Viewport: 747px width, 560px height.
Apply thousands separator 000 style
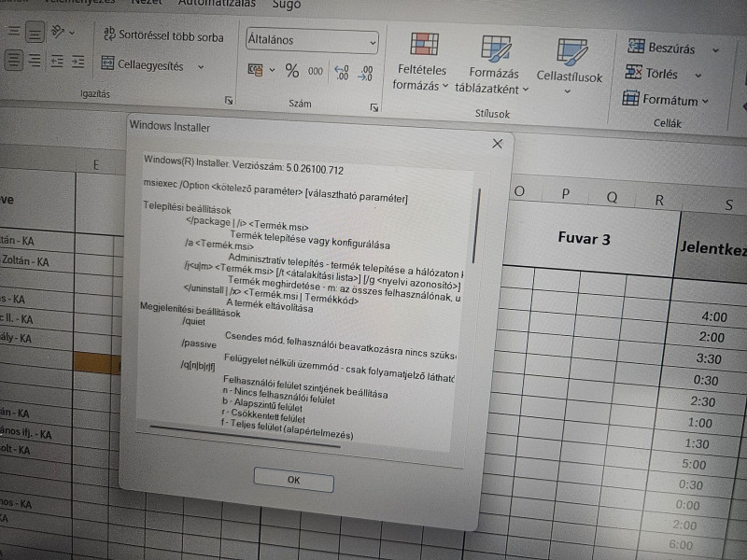[x=316, y=72]
